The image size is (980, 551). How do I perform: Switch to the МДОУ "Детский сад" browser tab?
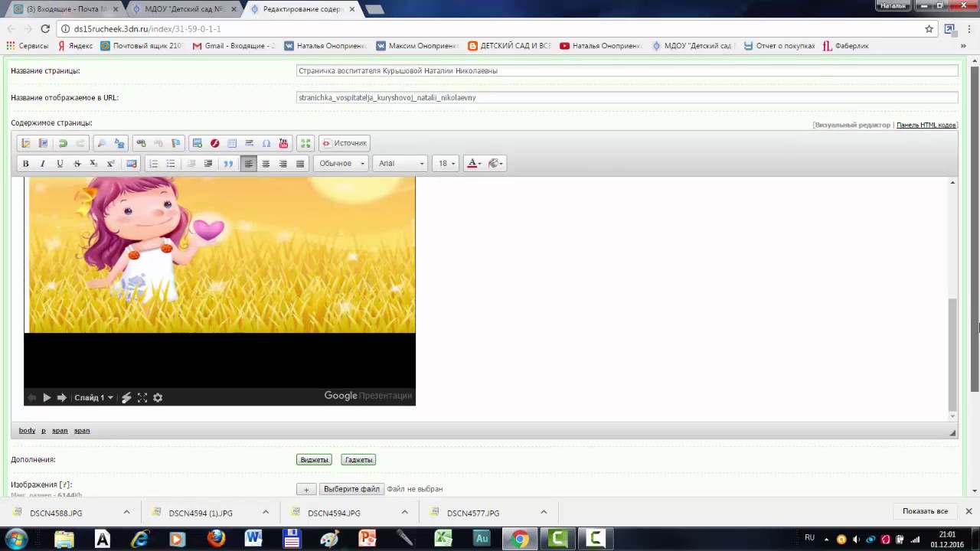[184, 9]
